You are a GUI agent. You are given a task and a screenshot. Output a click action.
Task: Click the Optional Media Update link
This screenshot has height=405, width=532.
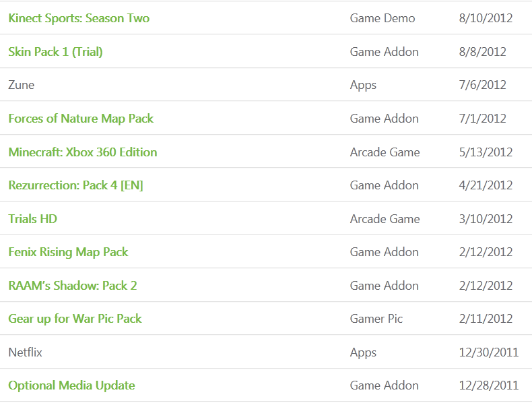coord(71,385)
